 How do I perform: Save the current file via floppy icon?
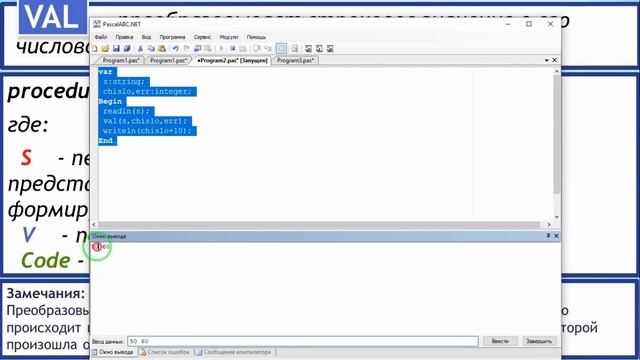116,49
